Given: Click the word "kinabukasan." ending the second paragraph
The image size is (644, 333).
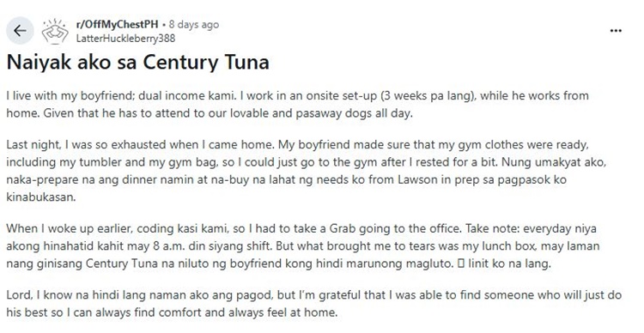Looking at the screenshot, I should [41, 197].
